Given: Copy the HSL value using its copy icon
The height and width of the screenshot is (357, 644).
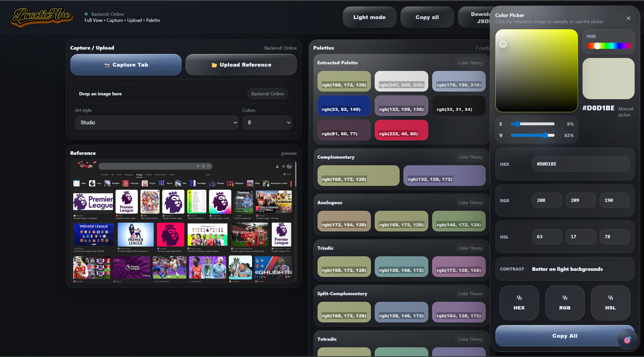Looking at the screenshot, I should 610,298.
